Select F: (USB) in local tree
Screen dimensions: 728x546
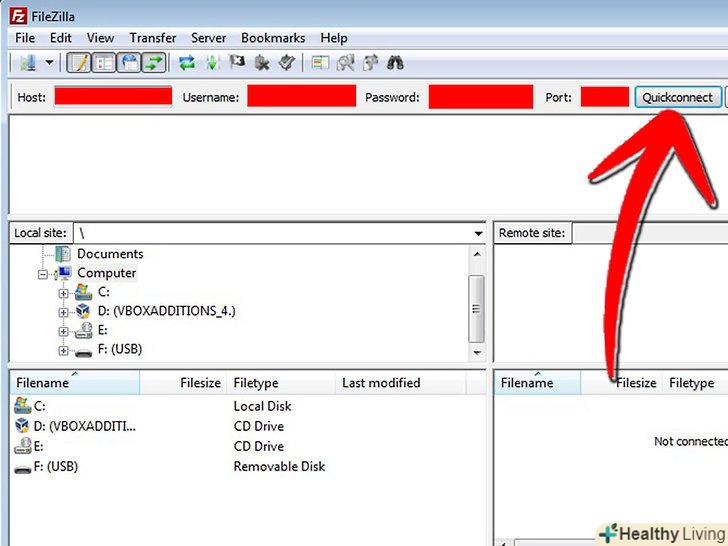tap(120, 349)
